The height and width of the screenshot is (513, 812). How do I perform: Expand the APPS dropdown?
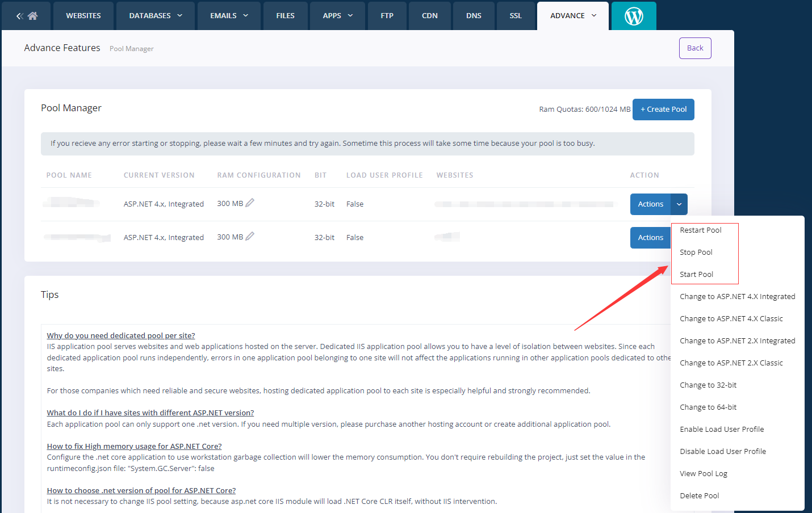(x=337, y=15)
